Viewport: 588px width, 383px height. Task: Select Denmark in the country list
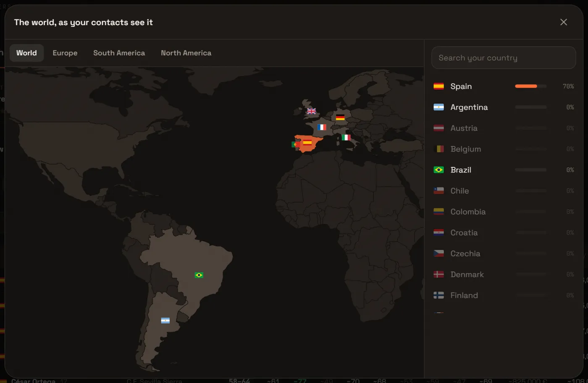coord(504,274)
